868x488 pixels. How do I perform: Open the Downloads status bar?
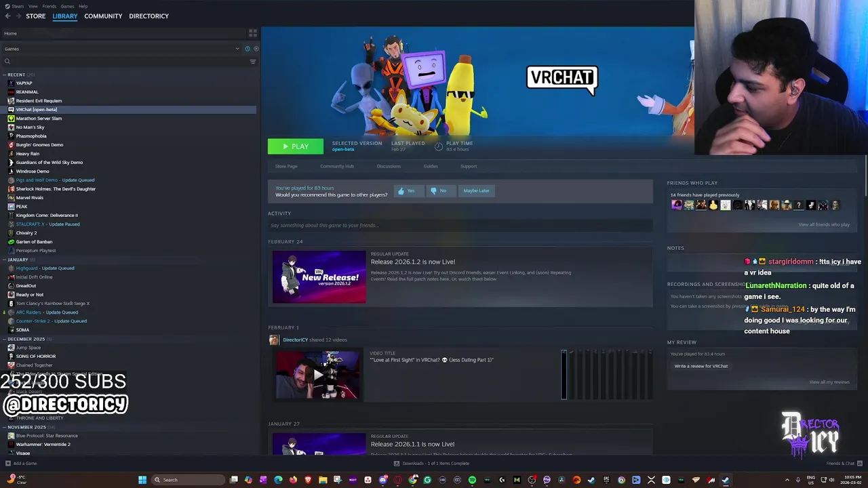coord(431,464)
